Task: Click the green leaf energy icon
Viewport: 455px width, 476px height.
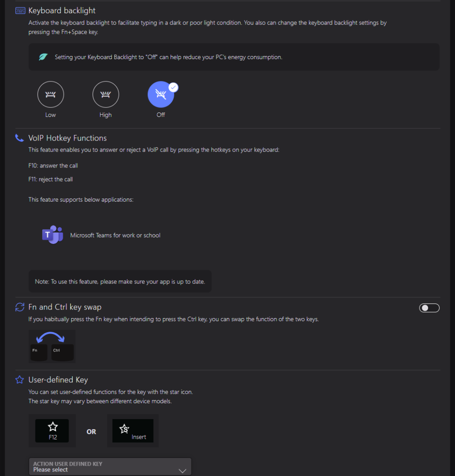Action: click(43, 57)
